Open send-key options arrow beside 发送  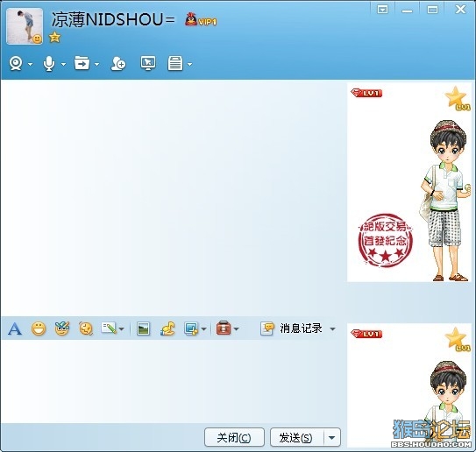[332, 437]
